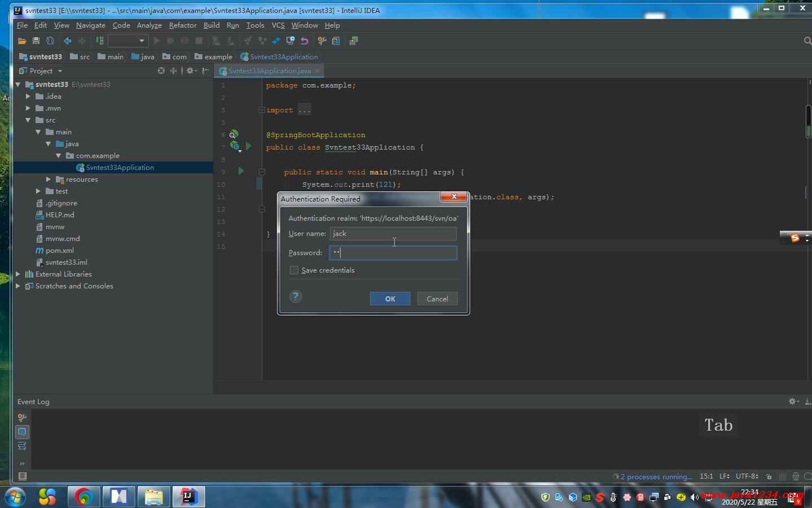Open Chrome from the taskbar
812x508 pixels.
pos(85,497)
